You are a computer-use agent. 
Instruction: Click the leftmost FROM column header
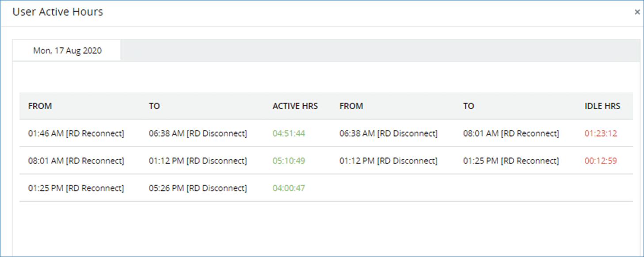tap(40, 106)
